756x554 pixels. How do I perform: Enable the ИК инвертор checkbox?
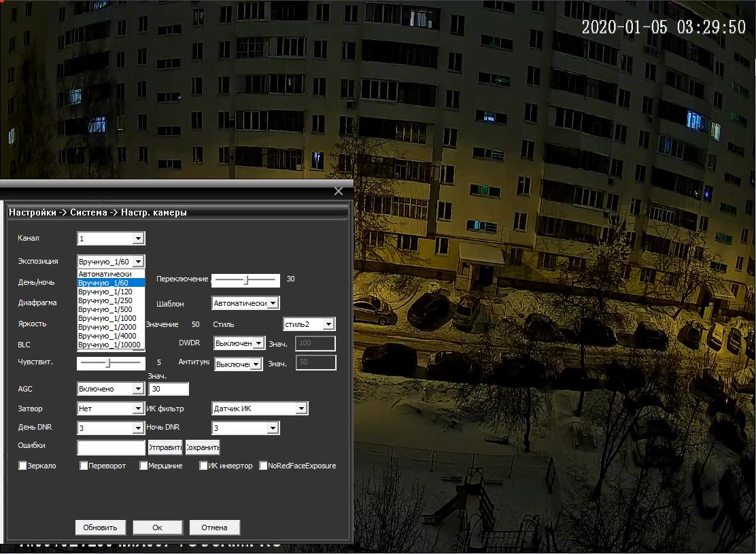[203, 466]
